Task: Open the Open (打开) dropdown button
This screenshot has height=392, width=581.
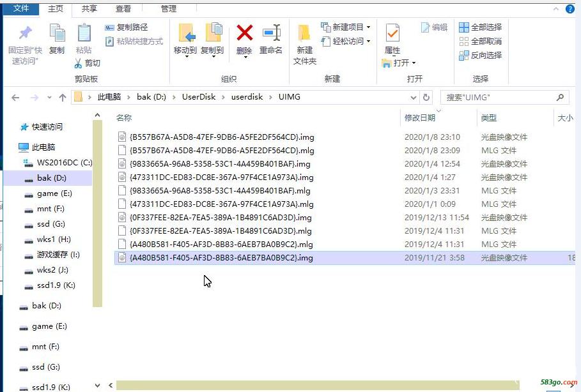Action: pos(399,63)
